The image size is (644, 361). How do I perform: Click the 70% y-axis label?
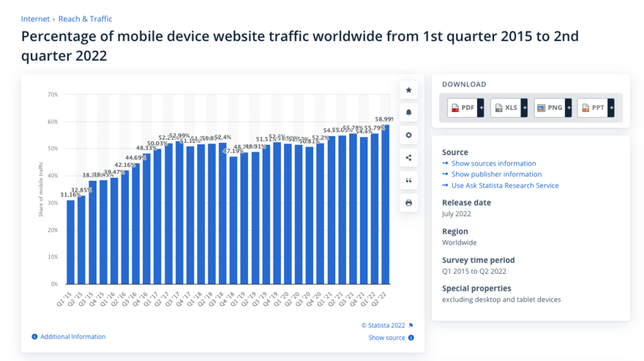[x=53, y=94]
